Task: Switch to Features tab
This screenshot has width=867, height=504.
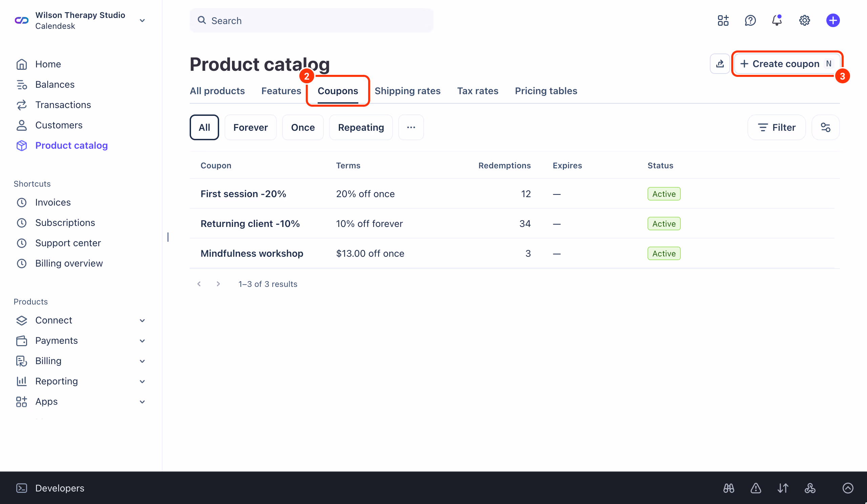Action: point(281,91)
